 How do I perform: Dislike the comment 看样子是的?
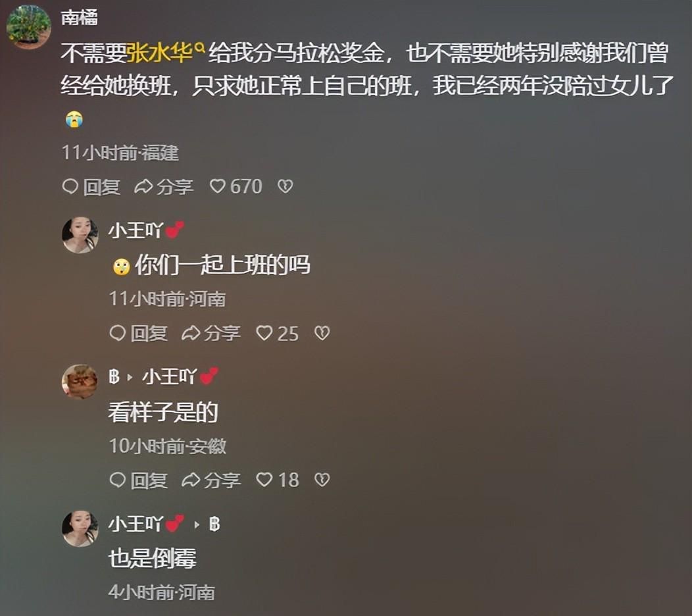[x=322, y=480]
